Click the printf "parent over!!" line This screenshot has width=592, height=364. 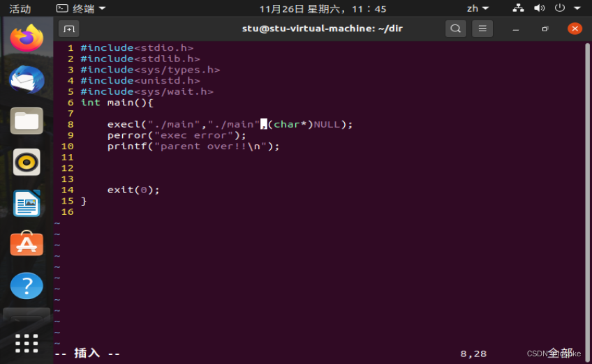pyautogui.click(x=193, y=146)
